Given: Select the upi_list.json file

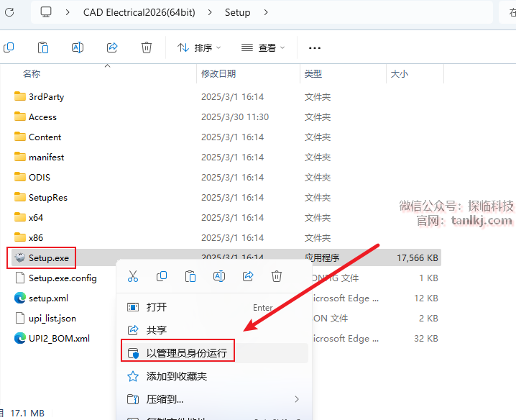Looking at the screenshot, I should [x=52, y=318].
